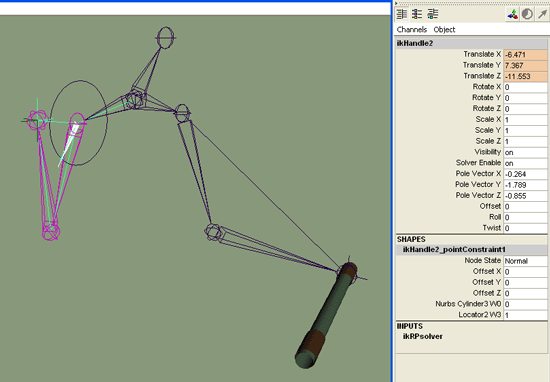
Task: Click the ikHandle2 node name header
Action: (x=471, y=43)
